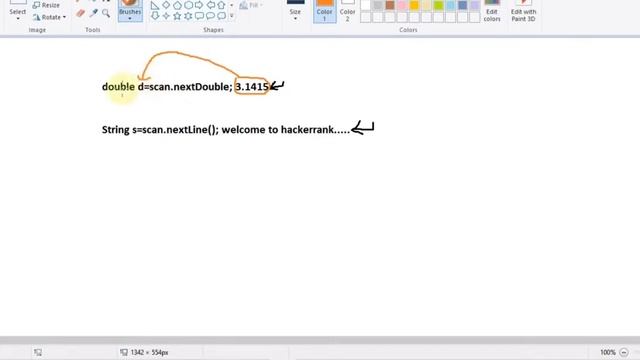Click the canvas dimensions icon in status bar
The height and width of the screenshot is (360, 640).
tap(124, 352)
